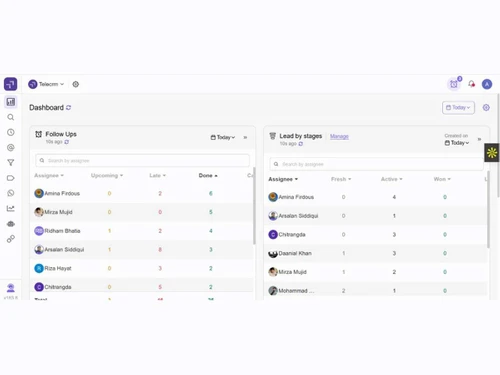Click the Manage link in Lead by stages
Viewport: 500px width, 375px height.
coord(339,136)
